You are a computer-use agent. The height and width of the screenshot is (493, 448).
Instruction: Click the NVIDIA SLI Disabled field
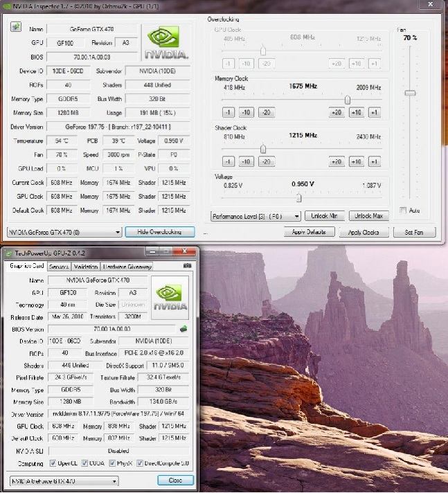click(x=118, y=451)
